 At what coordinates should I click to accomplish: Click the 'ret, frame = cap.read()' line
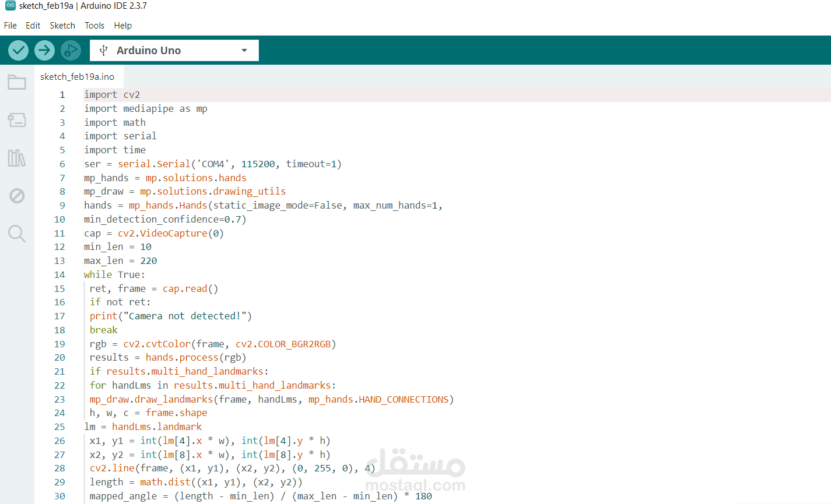tap(154, 289)
